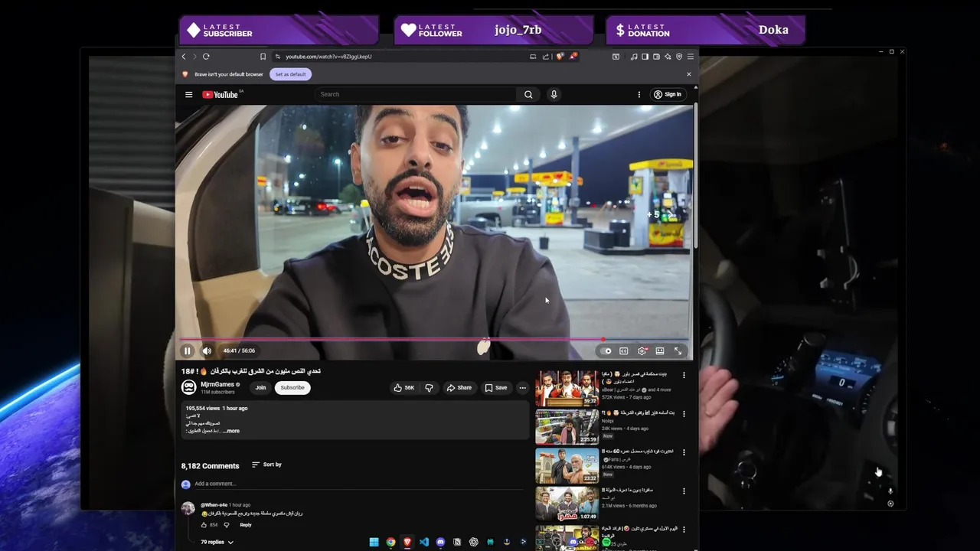Open the 1:07:49 recommended video thumbnail

point(567,504)
